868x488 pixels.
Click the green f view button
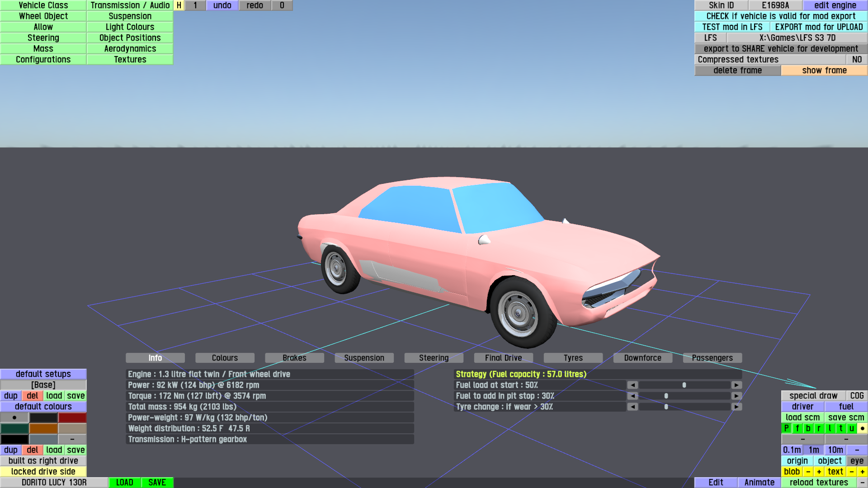pyautogui.click(x=797, y=428)
